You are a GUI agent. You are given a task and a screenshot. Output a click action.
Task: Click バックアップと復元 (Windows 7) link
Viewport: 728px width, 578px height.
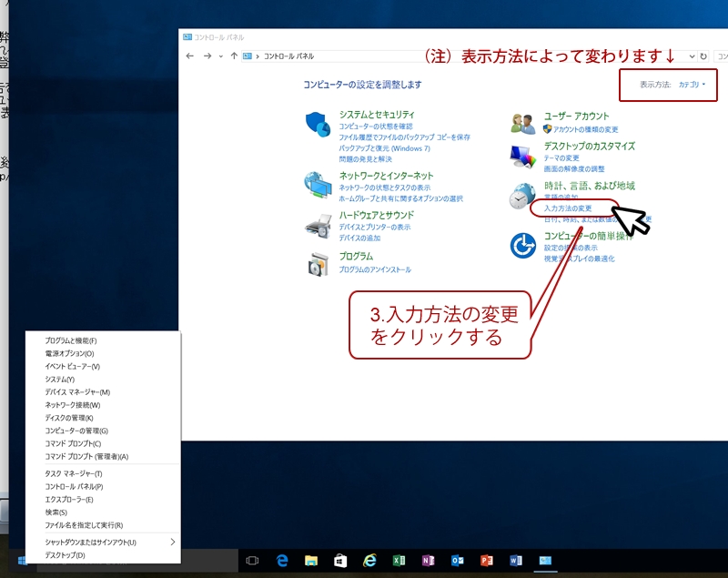coord(384,148)
